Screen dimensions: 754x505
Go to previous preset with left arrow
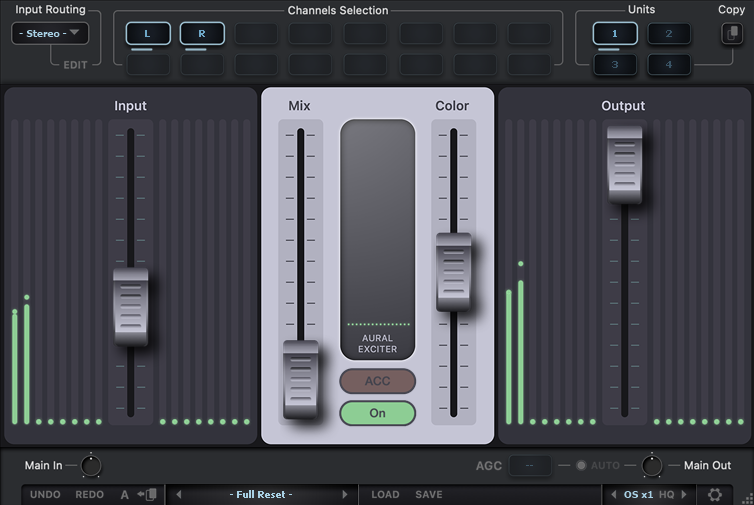tap(179, 494)
